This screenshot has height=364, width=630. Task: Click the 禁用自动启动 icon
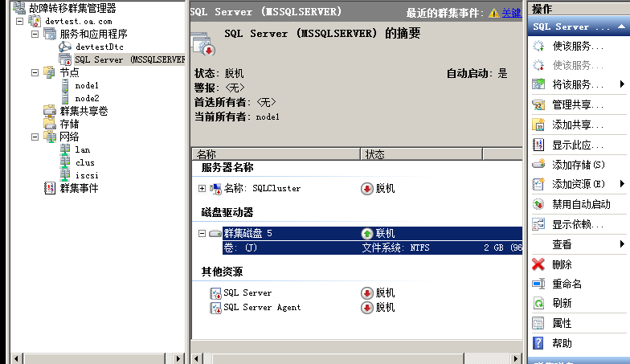click(538, 204)
